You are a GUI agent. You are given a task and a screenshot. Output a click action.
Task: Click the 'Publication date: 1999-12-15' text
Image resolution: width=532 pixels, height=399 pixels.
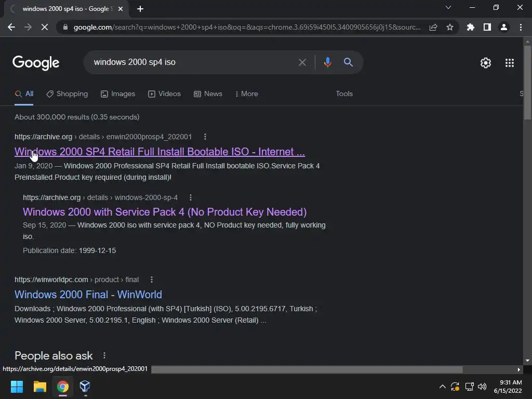[69, 250]
